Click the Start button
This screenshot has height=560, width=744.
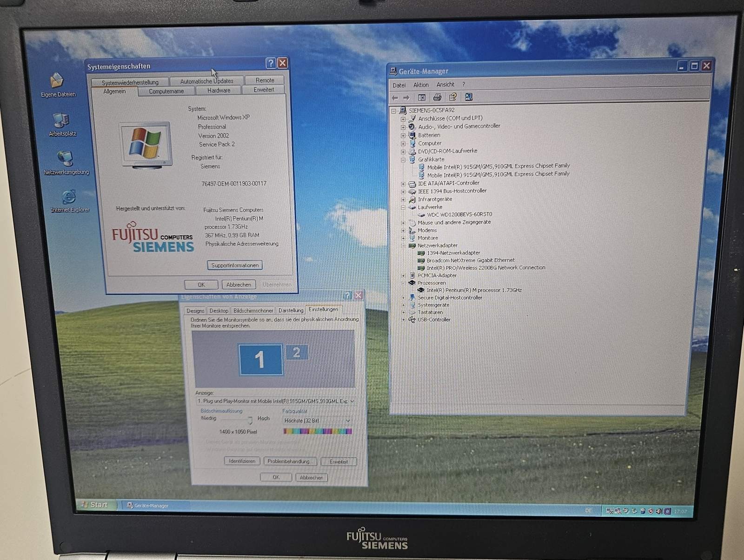95,505
